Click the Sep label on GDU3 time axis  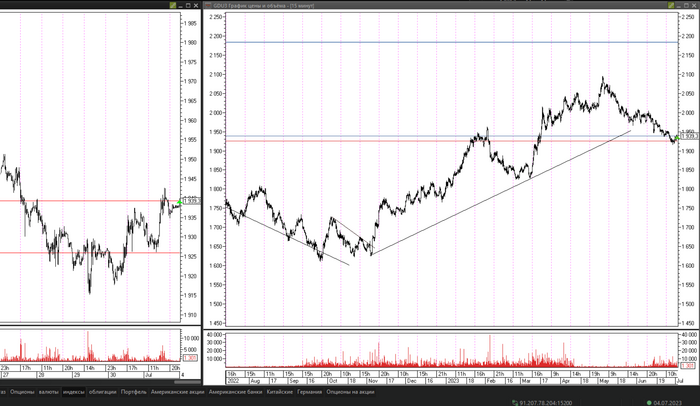(294, 381)
